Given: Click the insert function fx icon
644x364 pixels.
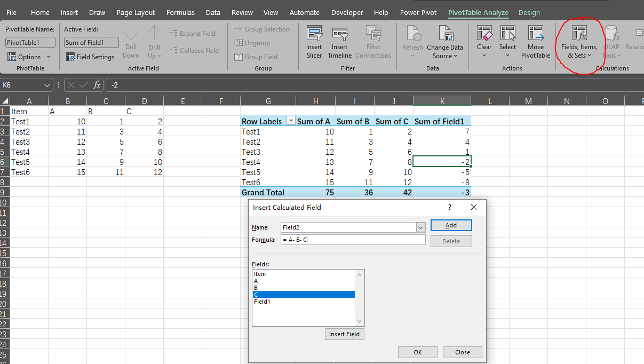Looking at the screenshot, I should [x=97, y=85].
